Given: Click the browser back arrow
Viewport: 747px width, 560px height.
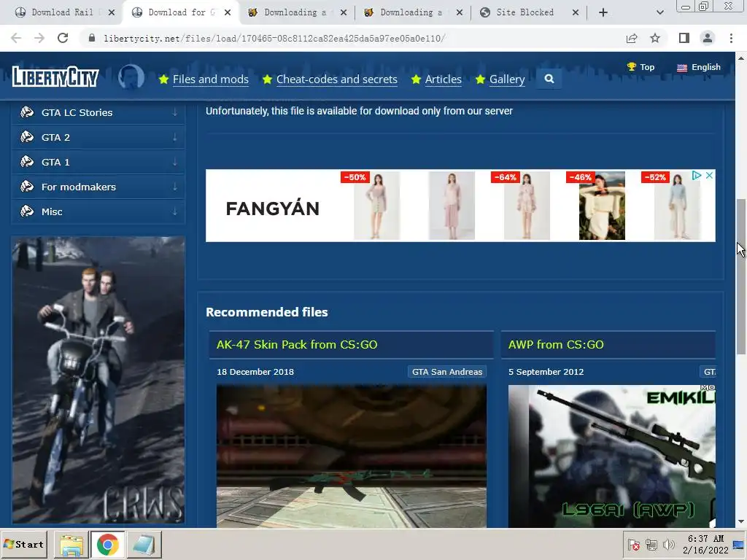Looking at the screenshot, I should tap(16, 38).
